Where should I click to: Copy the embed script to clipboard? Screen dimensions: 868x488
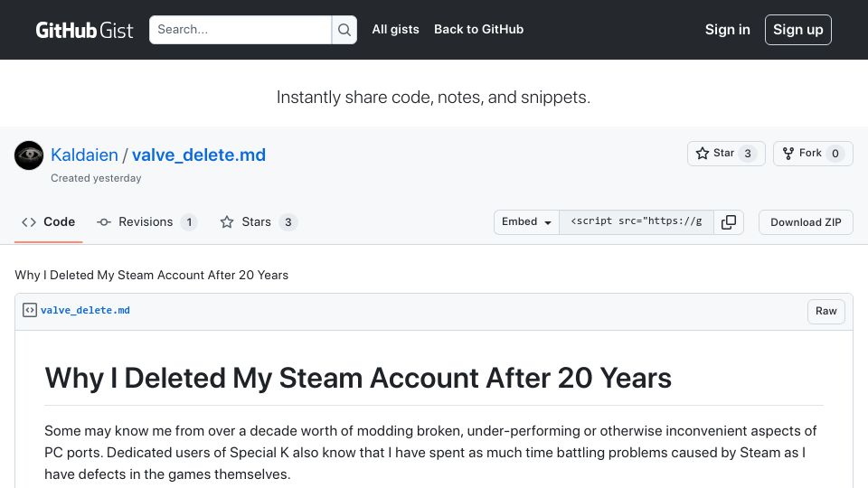729,222
